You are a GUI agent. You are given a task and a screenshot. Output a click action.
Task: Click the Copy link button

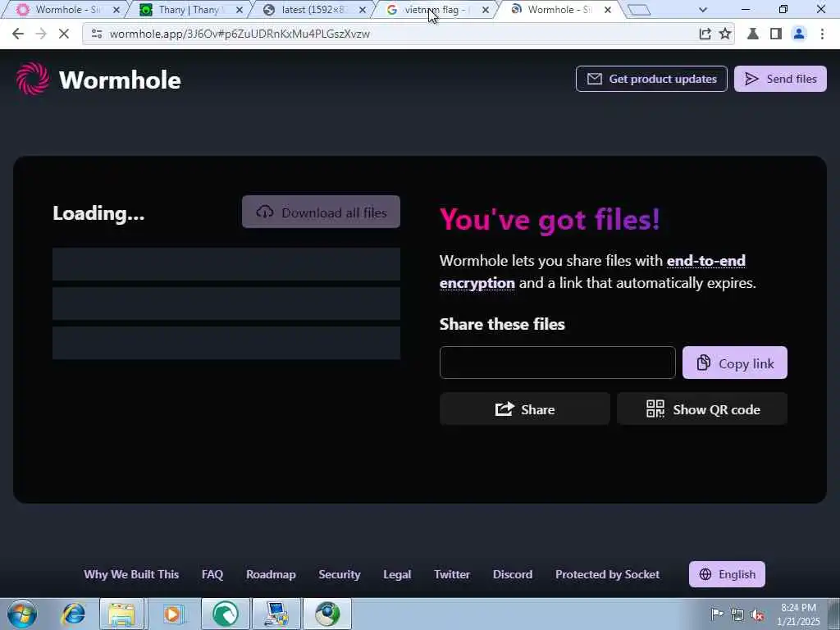coord(734,363)
